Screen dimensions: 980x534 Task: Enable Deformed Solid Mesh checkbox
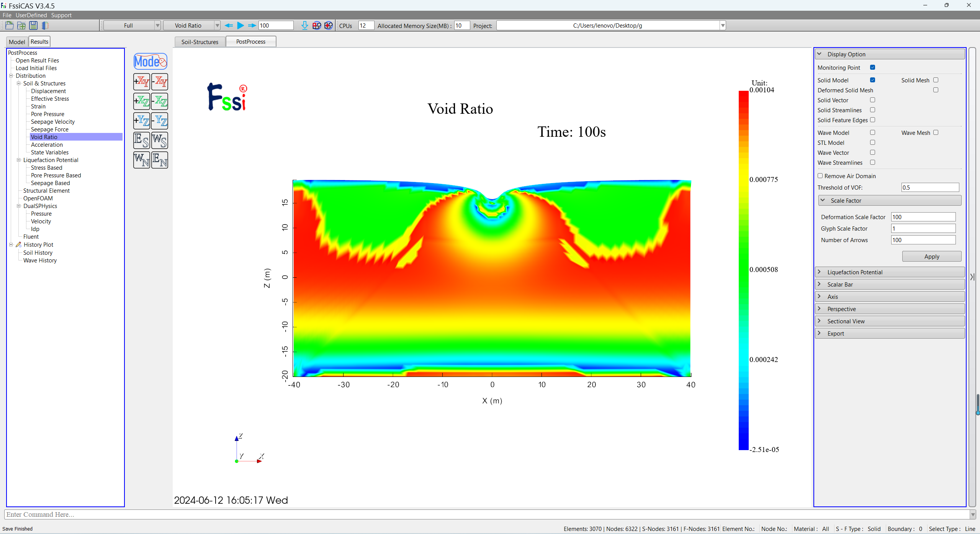pyautogui.click(x=936, y=90)
